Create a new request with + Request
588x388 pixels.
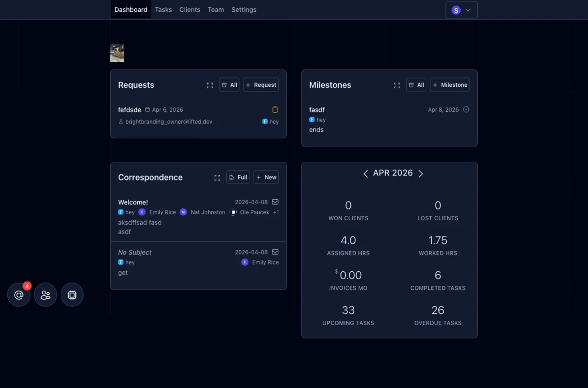pos(261,84)
